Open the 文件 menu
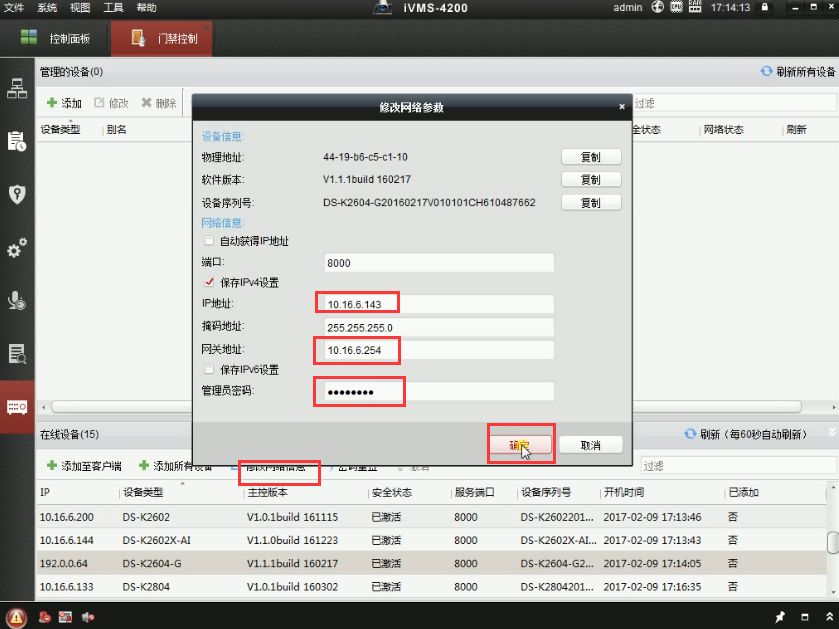This screenshot has width=839, height=629. point(14,8)
